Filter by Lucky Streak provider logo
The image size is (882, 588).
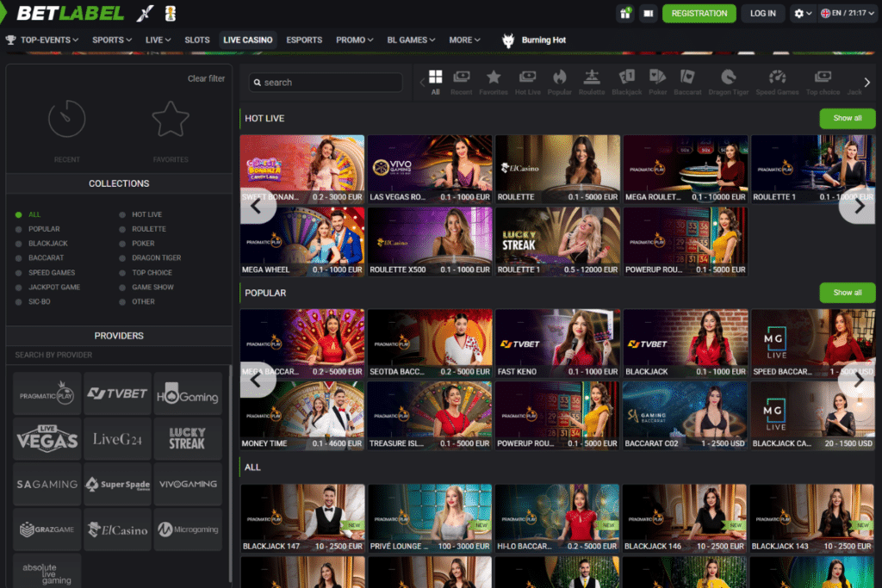click(188, 438)
